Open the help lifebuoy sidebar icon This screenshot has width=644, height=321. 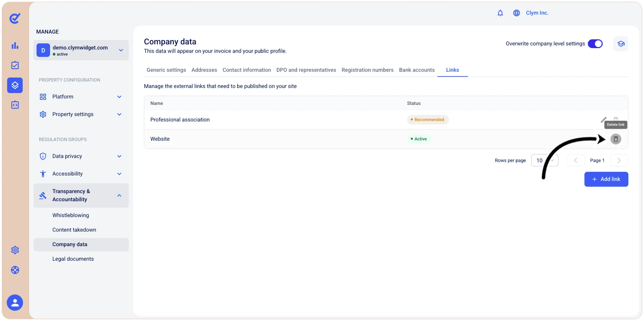point(15,270)
